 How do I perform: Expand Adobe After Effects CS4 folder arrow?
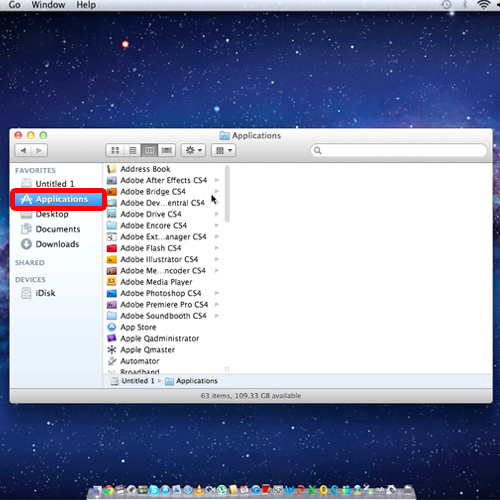tap(217, 180)
